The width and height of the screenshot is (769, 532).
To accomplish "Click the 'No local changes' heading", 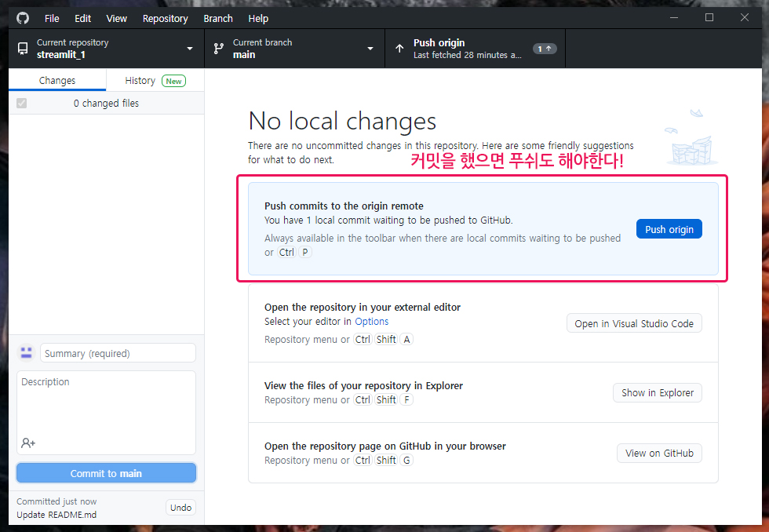I will pyautogui.click(x=342, y=121).
